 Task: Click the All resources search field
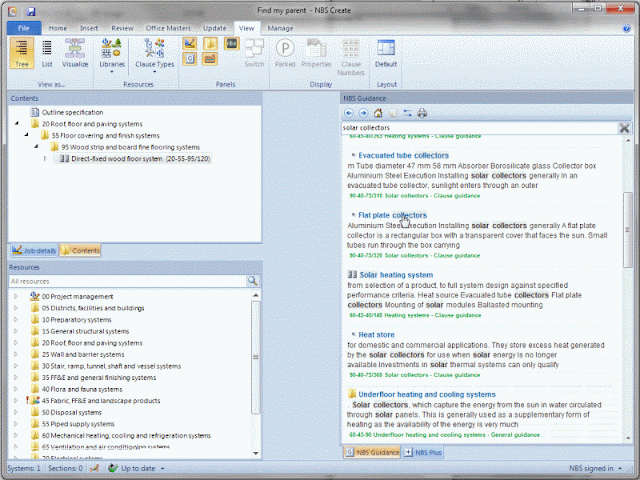(x=127, y=281)
